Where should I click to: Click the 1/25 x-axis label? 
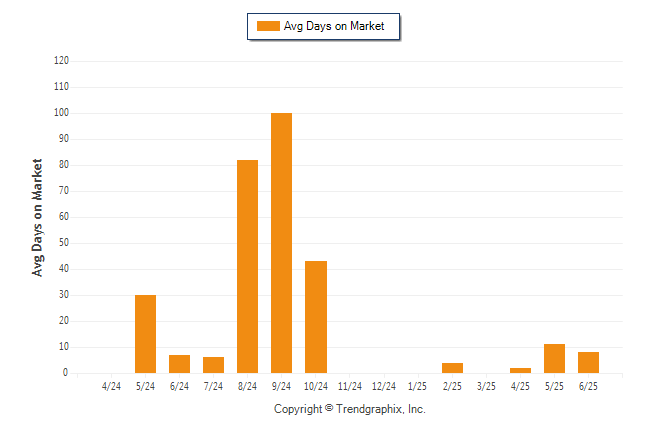pos(417,386)
